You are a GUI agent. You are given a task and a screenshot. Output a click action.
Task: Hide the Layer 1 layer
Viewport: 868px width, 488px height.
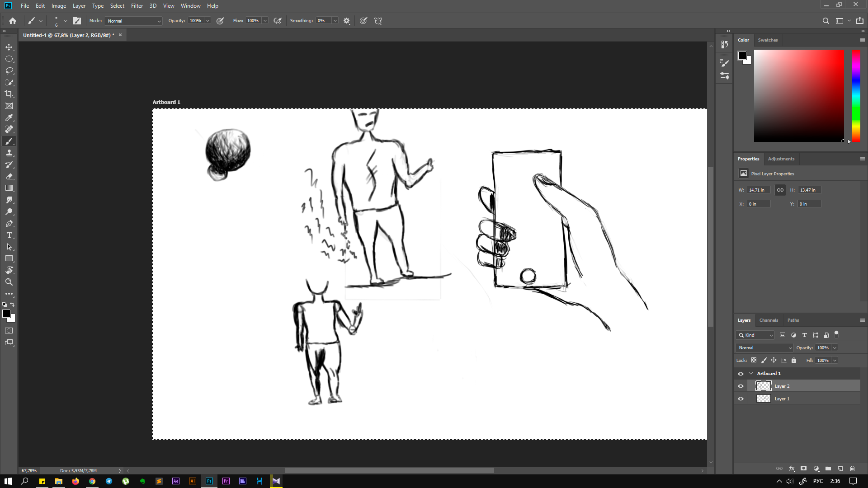(x=741, y=399)
